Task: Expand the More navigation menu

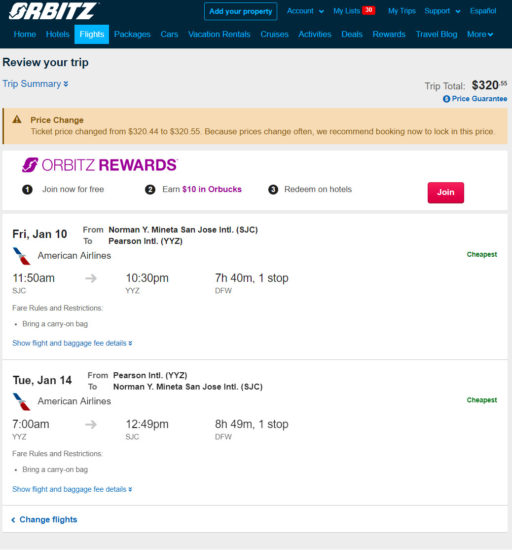Action: click(480, 34)
